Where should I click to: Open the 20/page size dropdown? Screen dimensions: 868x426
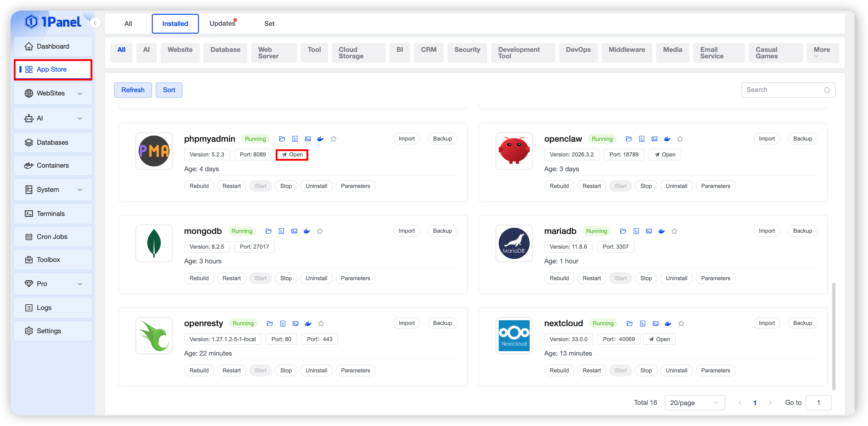(694, 403)
